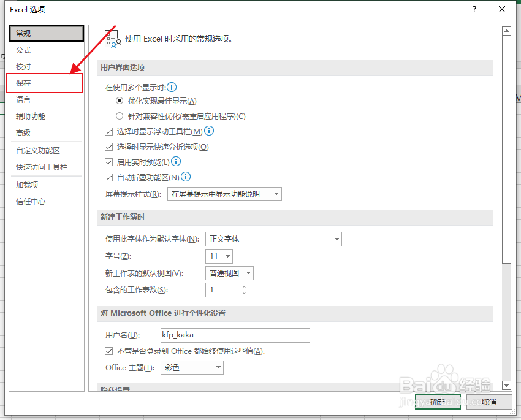The image size is (521, 420).
Task: Select 常规 category in sidebar
Action: coord(47,33)
